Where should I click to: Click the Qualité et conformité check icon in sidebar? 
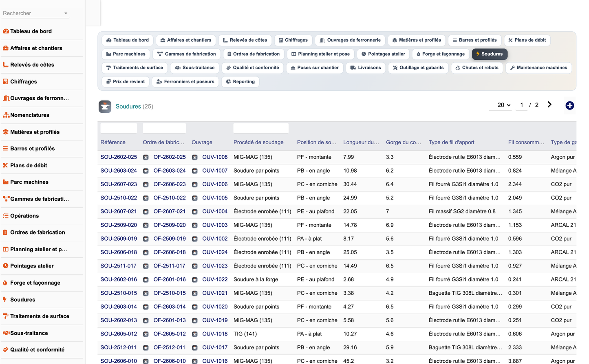6,350
